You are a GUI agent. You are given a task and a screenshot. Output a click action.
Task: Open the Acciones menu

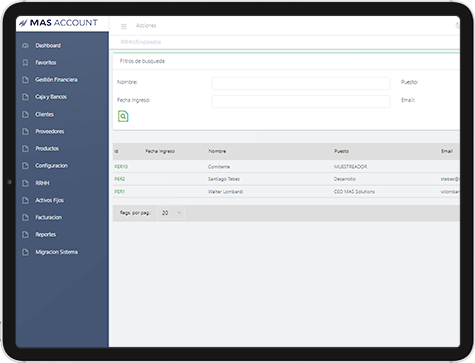(x=146, y=25)
